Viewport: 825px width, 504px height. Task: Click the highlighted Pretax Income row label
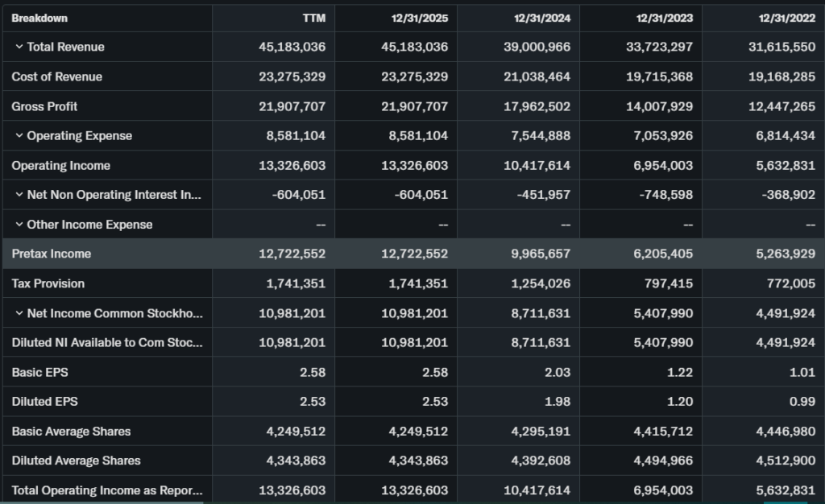click(51, 254)
